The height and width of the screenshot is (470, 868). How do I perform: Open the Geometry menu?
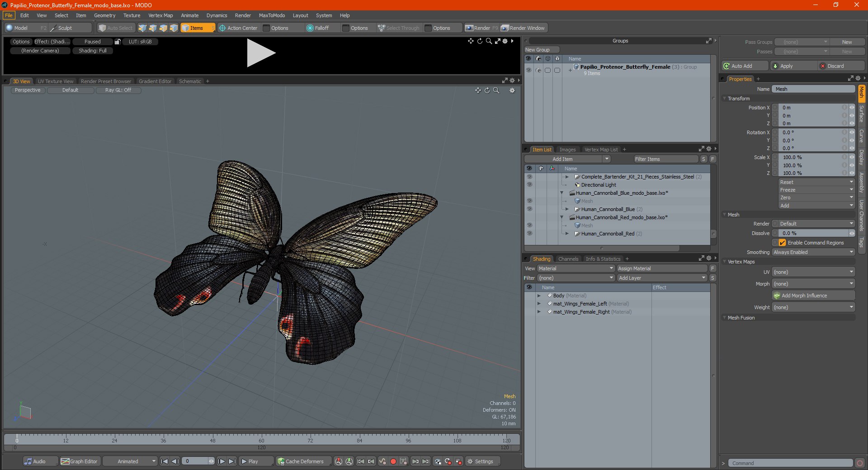tap(104, 15)
